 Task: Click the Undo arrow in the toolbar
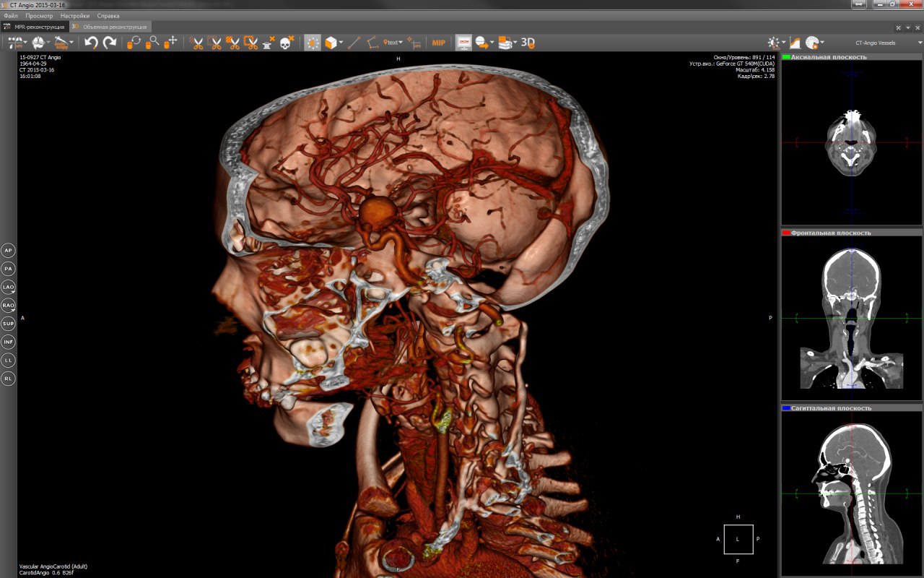point(91,43)
